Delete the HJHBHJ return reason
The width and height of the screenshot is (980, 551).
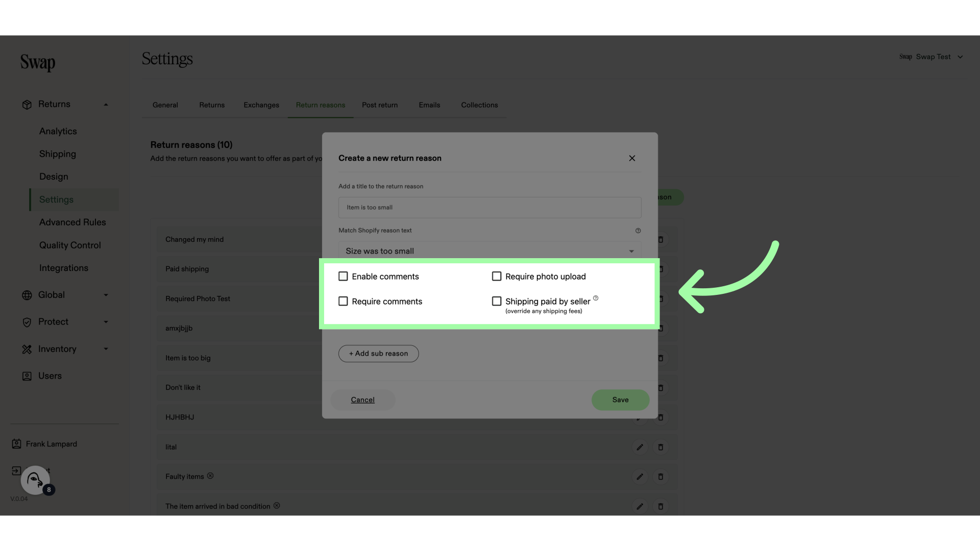point(660,417)
